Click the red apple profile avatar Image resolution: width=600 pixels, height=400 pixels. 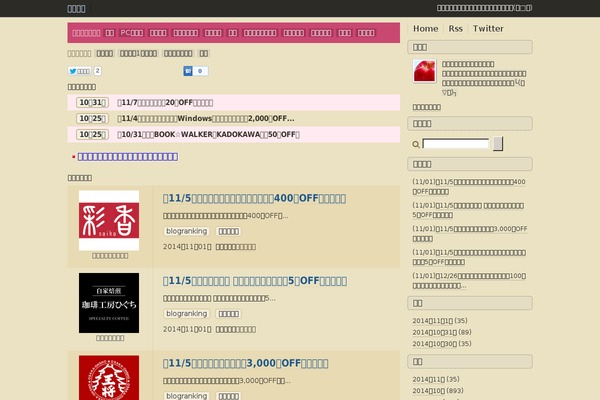tap(424, 71)
